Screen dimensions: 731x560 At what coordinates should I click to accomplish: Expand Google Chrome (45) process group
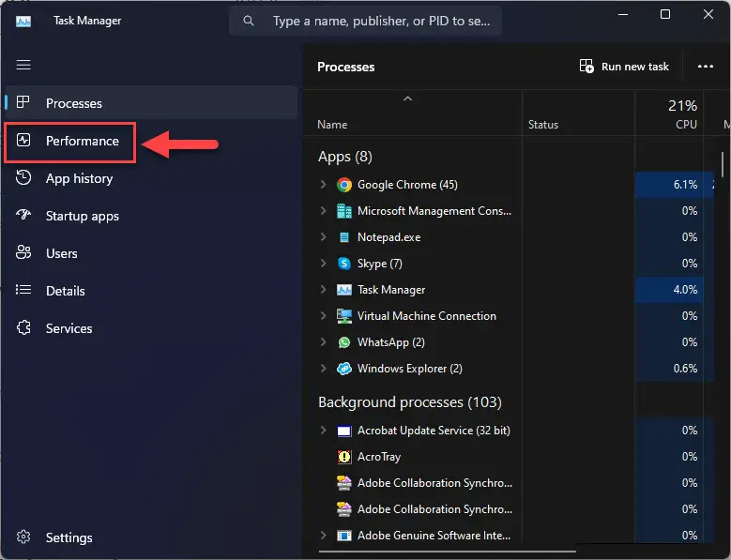[323, 185]
